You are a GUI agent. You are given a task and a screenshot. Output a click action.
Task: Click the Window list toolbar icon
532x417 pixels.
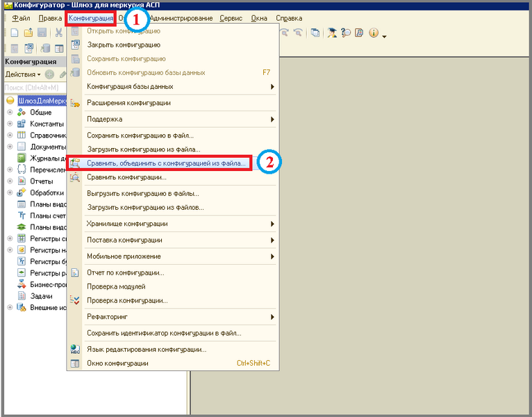tap(315, 33)
